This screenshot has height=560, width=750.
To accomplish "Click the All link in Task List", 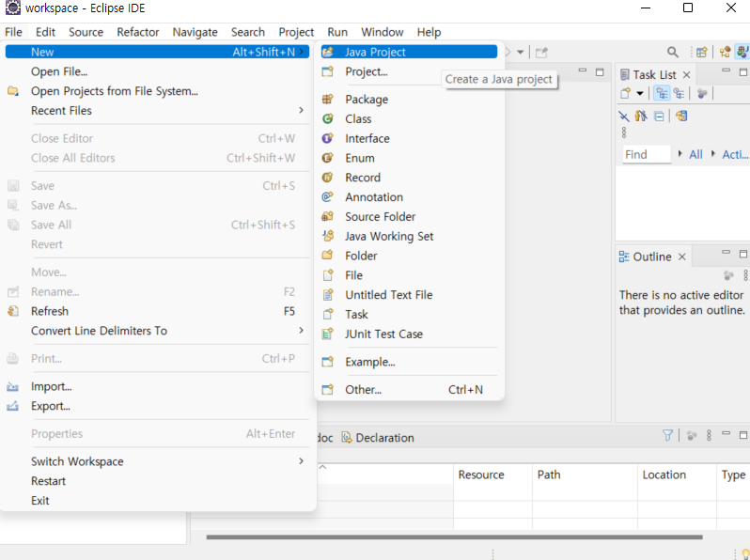I will [695, 154].
